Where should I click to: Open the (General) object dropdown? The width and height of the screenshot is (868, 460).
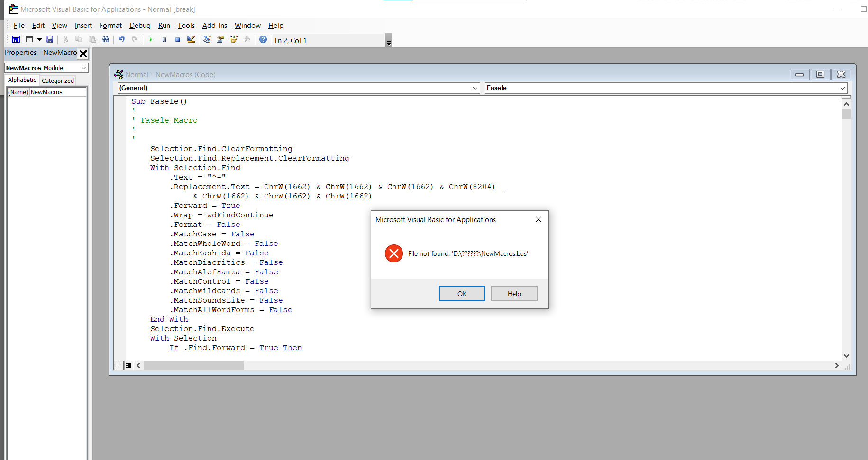(x=299, y=88)
